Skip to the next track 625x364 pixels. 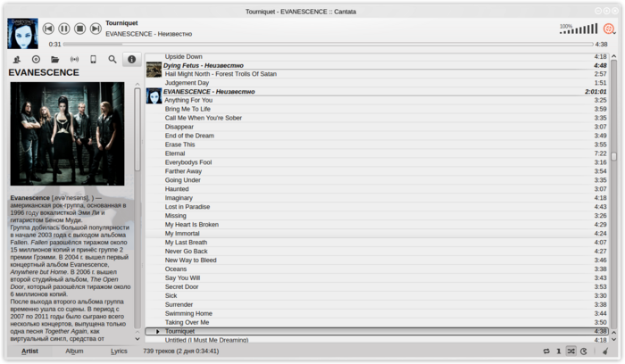click(x=96, y=29)
